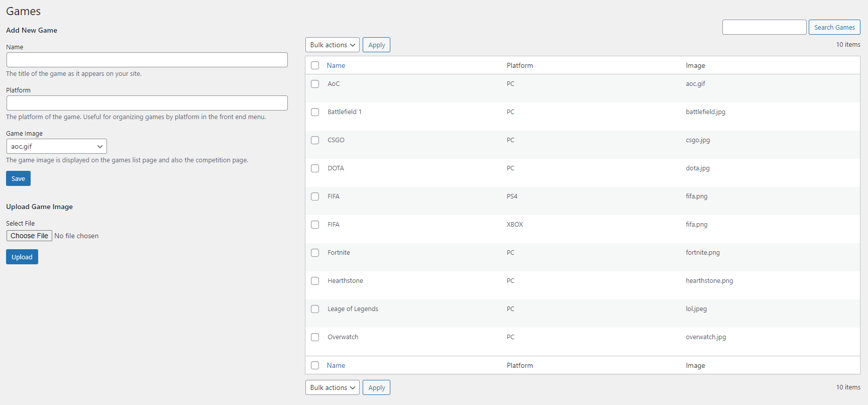This screenshot has height=405, width=868.
Task: Select the Overwatch row checkbox
Action: 315,337
